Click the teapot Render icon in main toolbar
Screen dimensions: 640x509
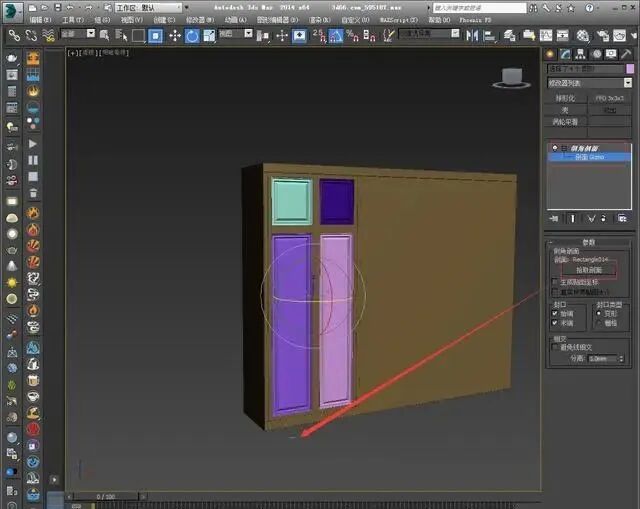620,36
